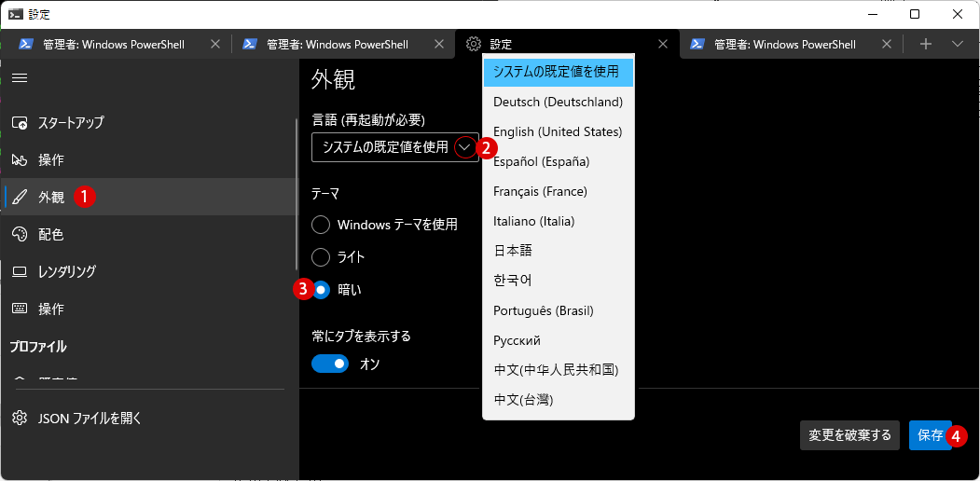Click the レンダリング monitor icon in sidebar
The width and height of the screenshot is (980, 481).
(x=20, y=272)
